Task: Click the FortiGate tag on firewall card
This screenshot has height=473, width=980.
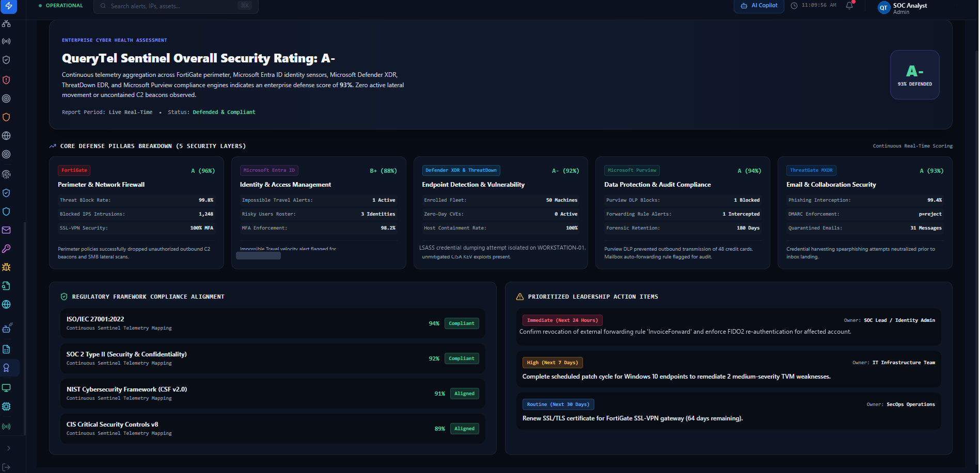Action: [74, 170]
